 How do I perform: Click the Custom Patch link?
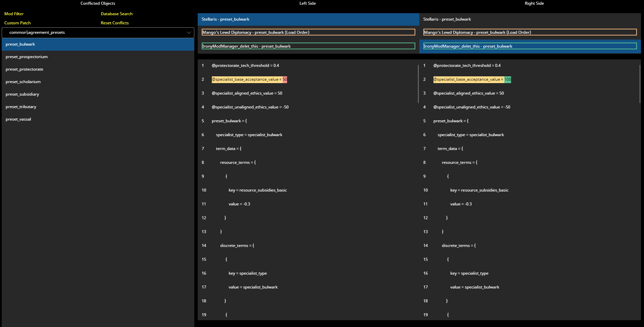coord(18,23)
